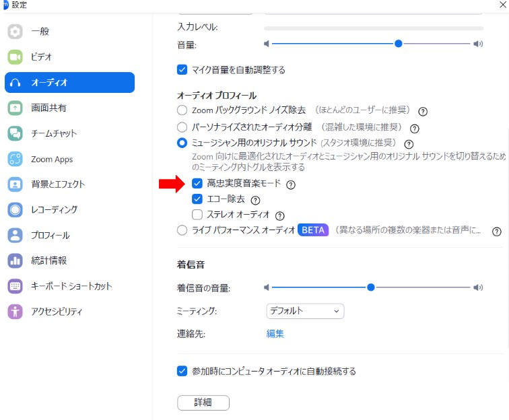Click the キーボード ショートカット keyboard icon
Image resolution: width=509 pixels, height=420 pixels.
click(15, 286)
